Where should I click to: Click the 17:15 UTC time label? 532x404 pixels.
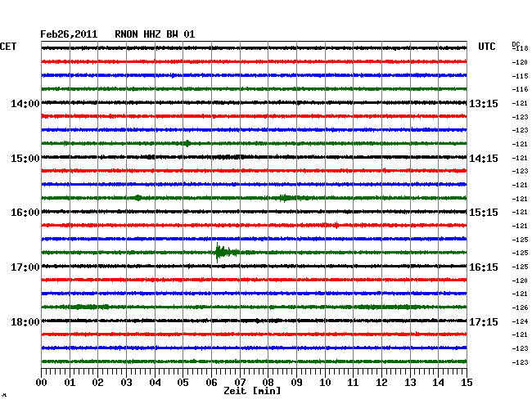point(484,321)
